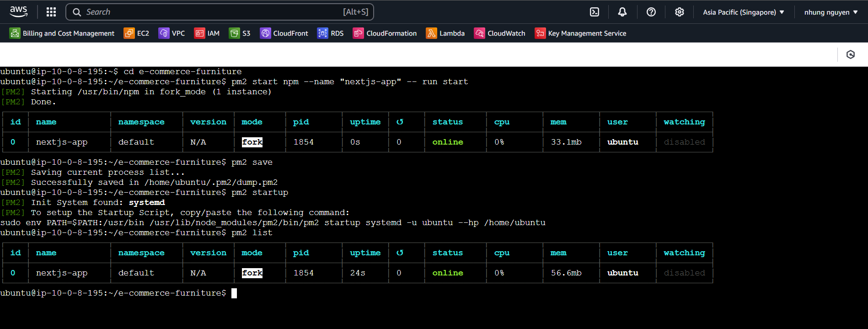Click 'cd e-commerce-furniture' command line
Viewport: 868px width, 329px height.
click(x=121, y=72)
